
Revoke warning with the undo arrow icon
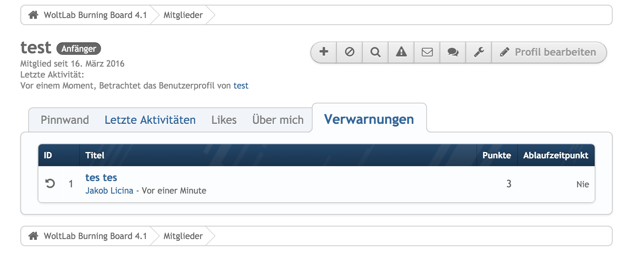pos(50,183)
